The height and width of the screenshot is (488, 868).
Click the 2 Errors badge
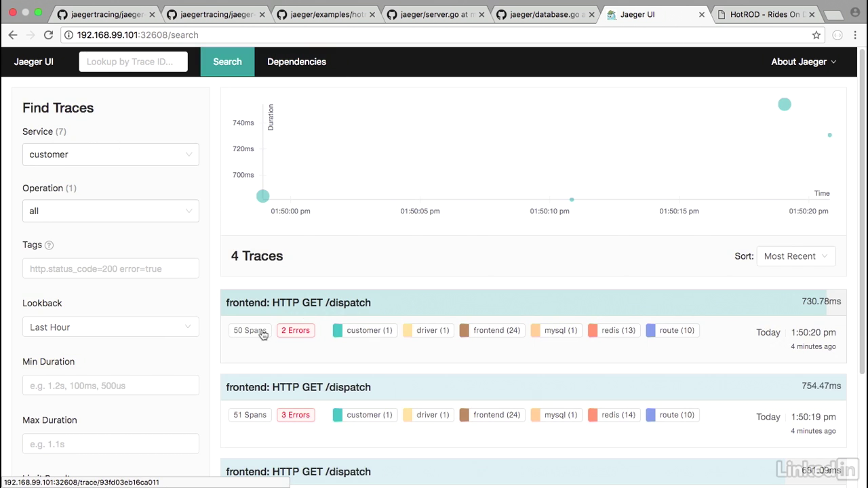pos(296,331)
